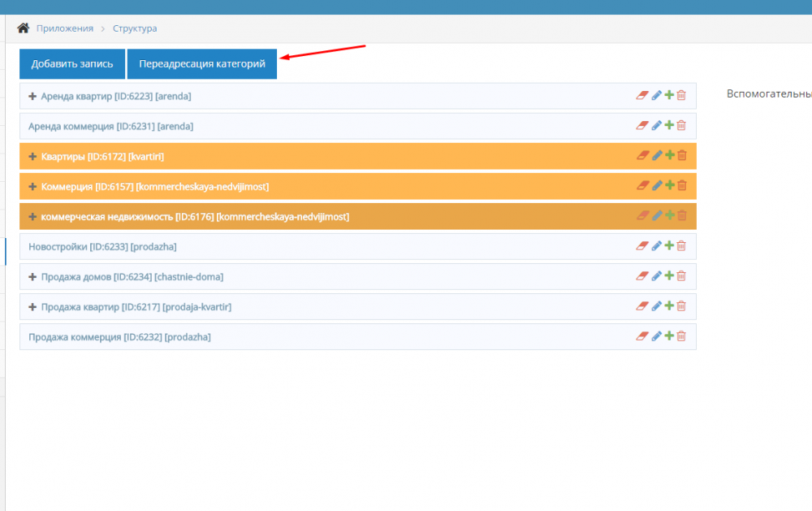Select Новостройки [ID:6233] row text

click(102, 247)
